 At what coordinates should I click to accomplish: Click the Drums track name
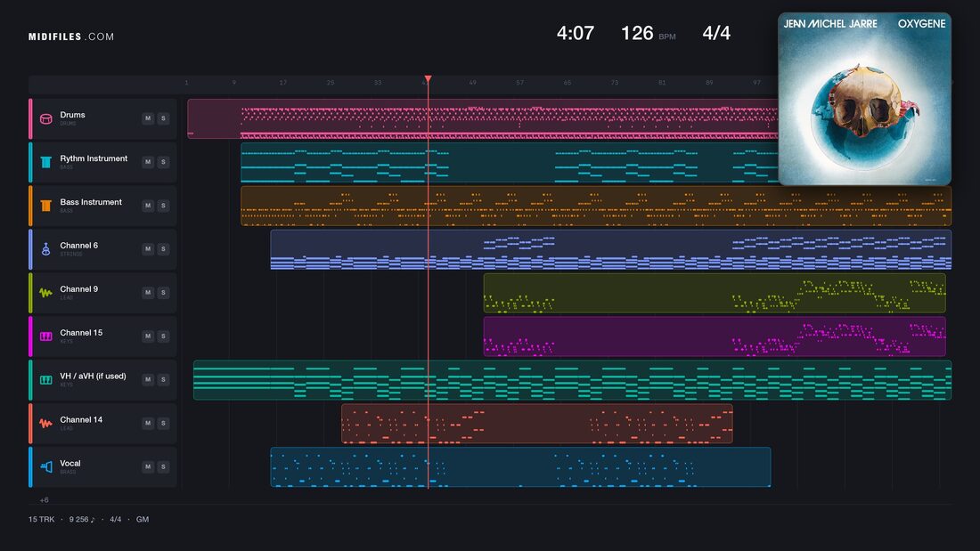point(72,115)
